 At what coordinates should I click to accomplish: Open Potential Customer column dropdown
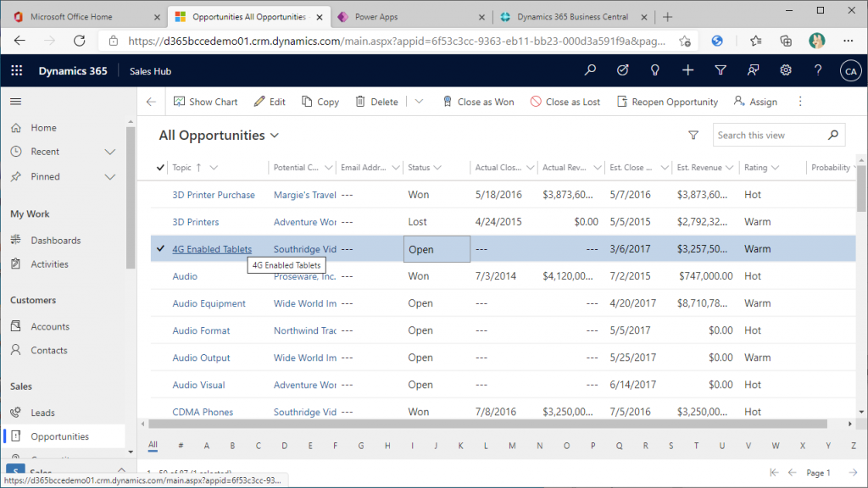(x=328, y=168)
